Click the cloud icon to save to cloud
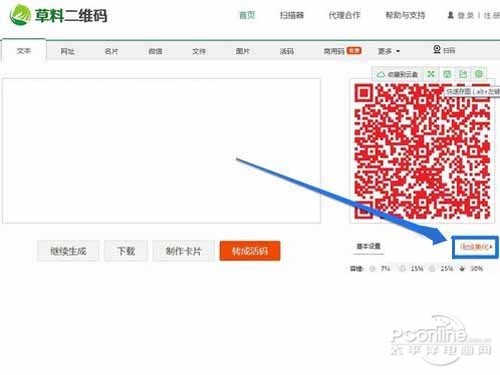500x375 pixels. (381, 74)
